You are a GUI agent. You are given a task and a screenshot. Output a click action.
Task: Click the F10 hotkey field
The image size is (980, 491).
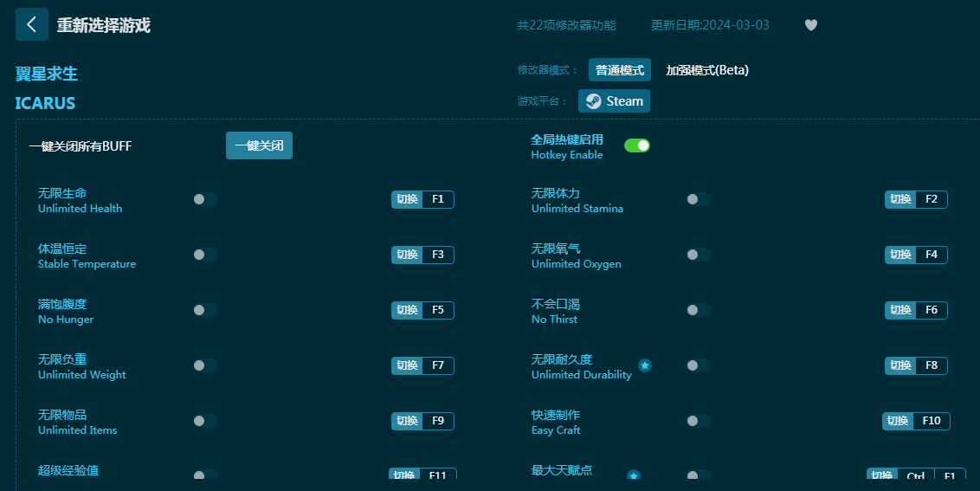coord(932,421)
